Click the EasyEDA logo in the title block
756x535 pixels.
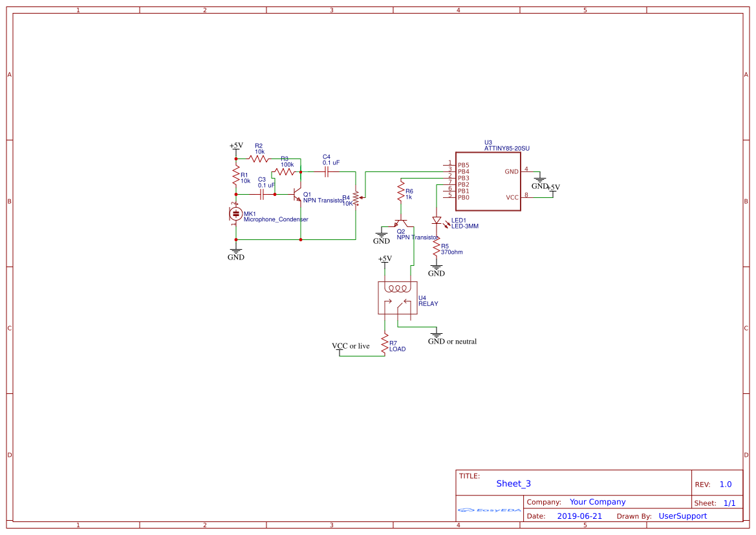(490, 510)
